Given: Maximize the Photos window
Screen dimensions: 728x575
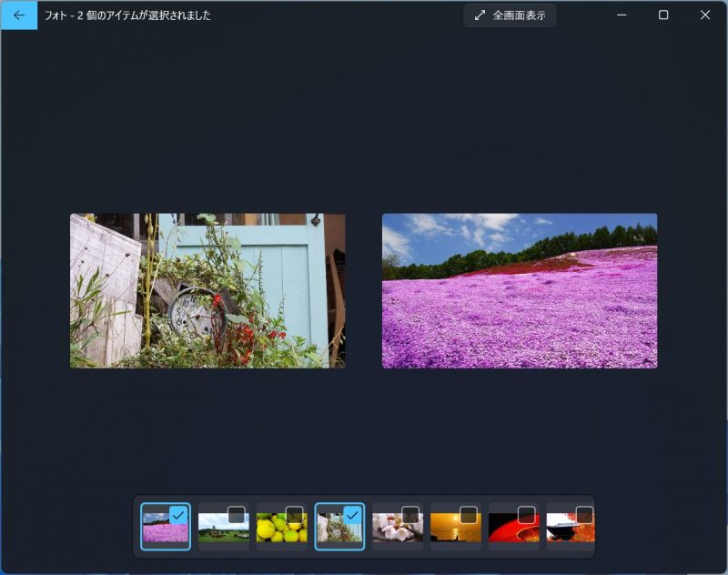Looking at the screenshot, I should [x=663, y=15].
